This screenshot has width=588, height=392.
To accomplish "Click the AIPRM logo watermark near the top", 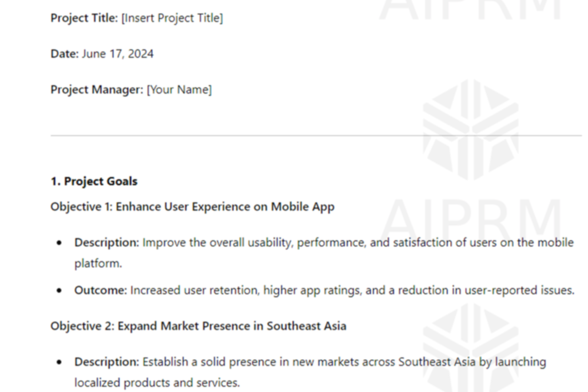I will (471, 130).
